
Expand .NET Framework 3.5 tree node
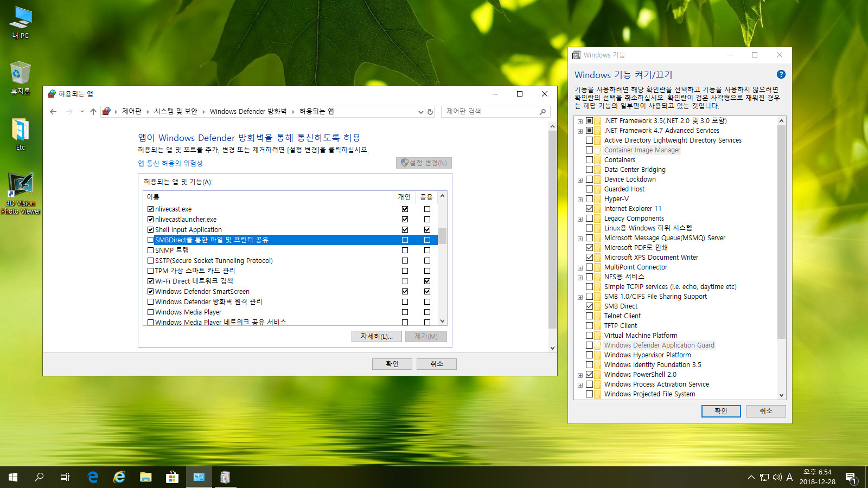coord(580,121)
